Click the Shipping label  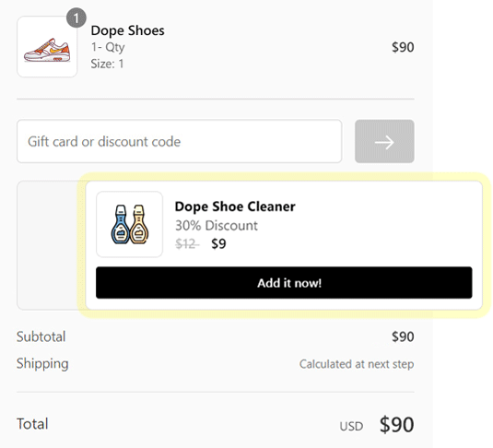(42, 364)
